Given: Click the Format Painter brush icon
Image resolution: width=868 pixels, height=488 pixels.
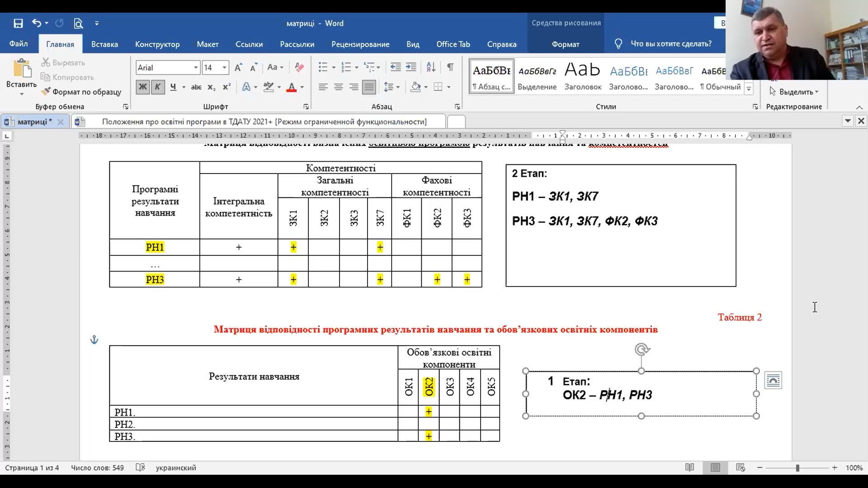Looking at the screenshot, I should (46, 92).
